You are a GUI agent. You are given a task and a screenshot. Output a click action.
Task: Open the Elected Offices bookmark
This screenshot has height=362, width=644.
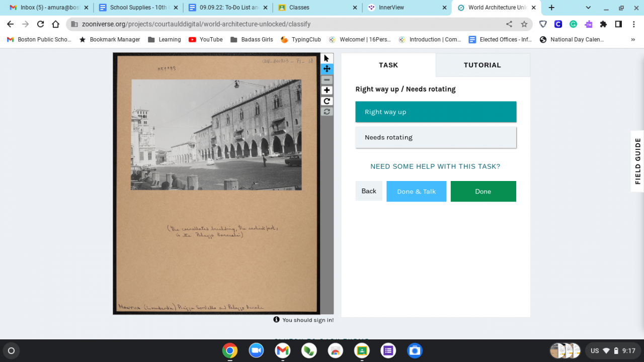coord(500,39)
